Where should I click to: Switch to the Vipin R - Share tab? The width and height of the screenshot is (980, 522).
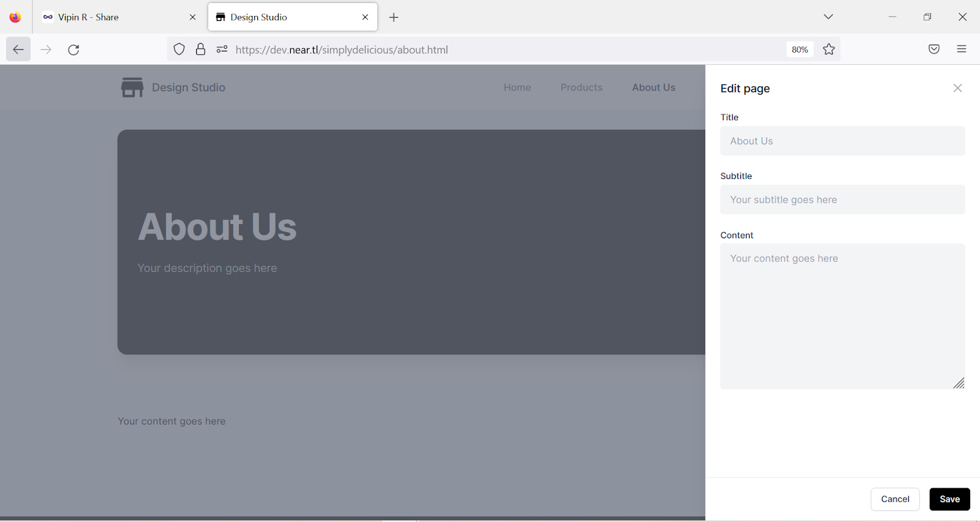click(119, 17)
